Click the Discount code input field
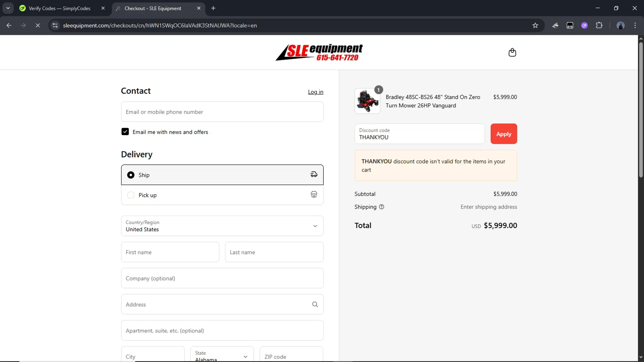 pos(419,134)
